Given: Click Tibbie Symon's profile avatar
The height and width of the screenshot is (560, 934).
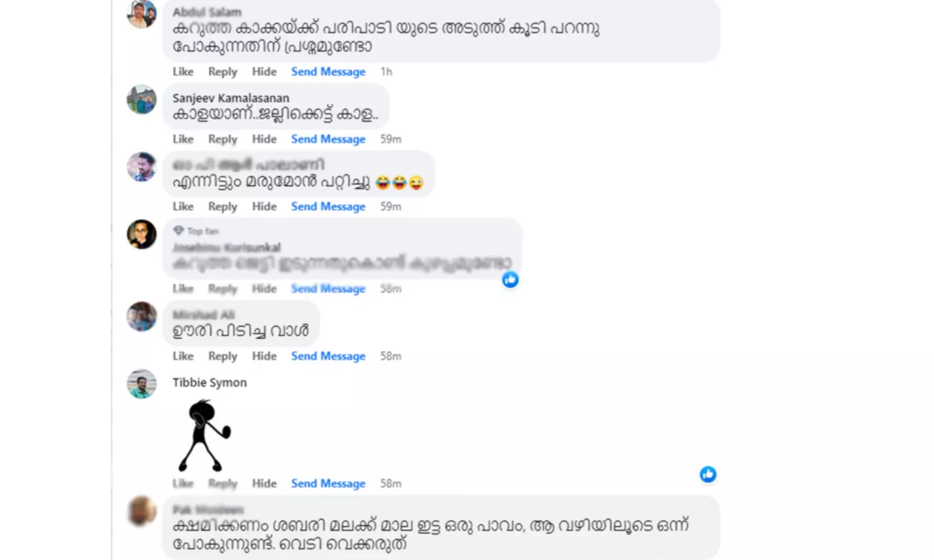Looking at the screenshot, I should tap(142, 384).
